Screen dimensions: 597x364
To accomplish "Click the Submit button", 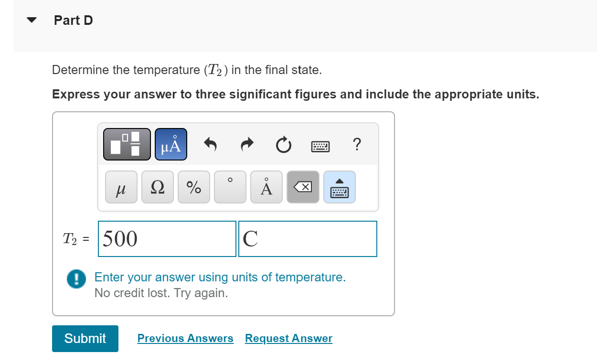I will pyautogui.click(x=85, y=338).
